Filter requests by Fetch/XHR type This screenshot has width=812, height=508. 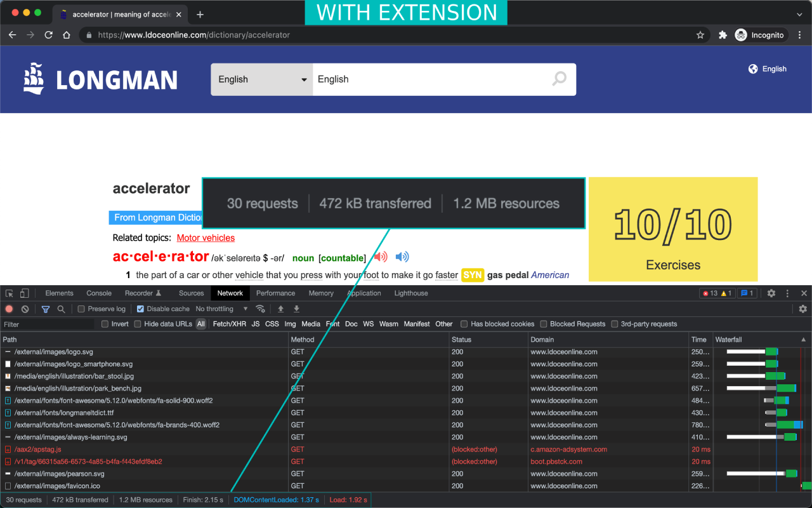click(229, 324)
